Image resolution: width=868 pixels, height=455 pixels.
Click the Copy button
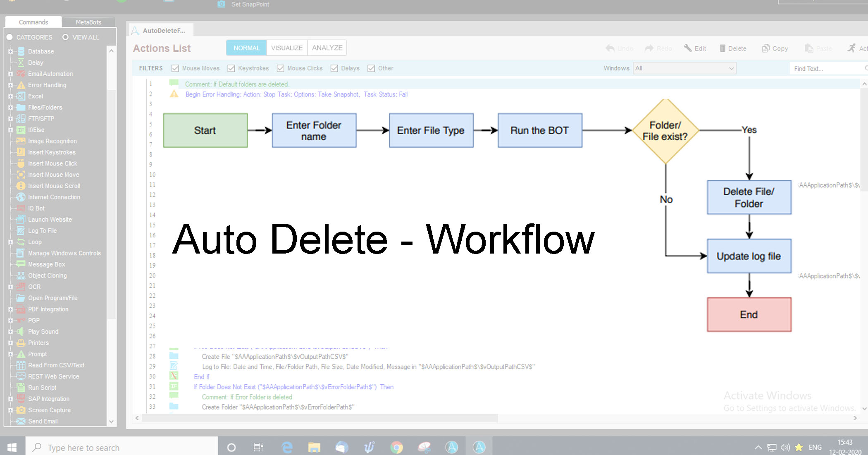click(775, 48)
